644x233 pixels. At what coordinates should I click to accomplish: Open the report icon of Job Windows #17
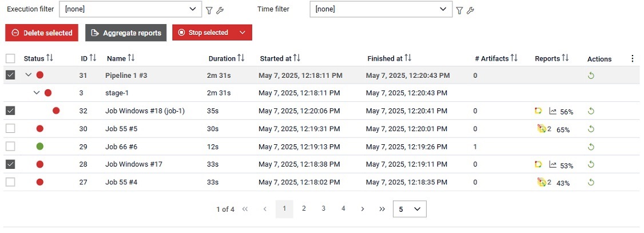[538, 165]
